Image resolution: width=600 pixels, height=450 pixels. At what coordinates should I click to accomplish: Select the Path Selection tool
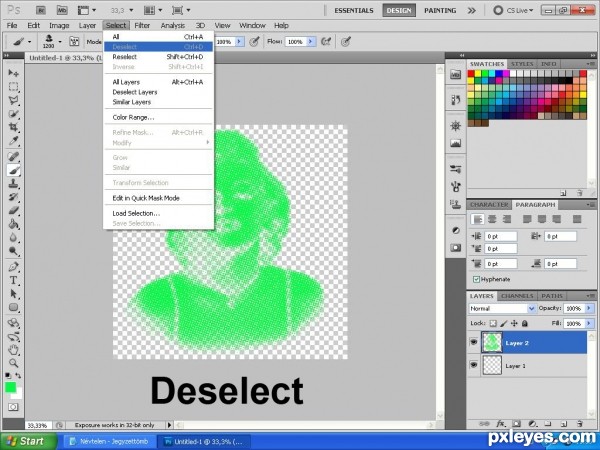point(13,294)
